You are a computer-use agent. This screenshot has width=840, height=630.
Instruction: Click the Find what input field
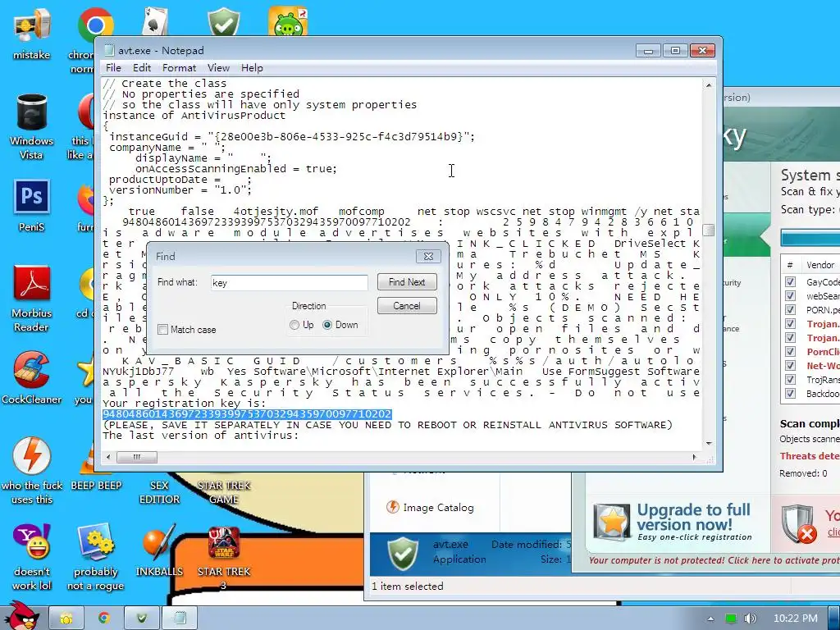(x=290, y=282)
